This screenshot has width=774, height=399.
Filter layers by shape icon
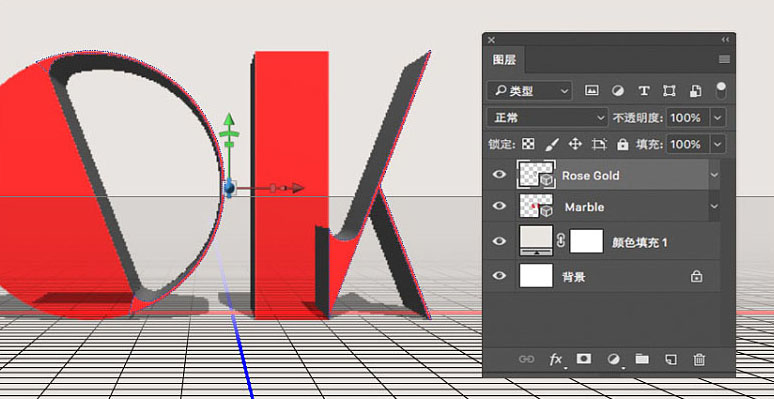click(x=669, y=91)
